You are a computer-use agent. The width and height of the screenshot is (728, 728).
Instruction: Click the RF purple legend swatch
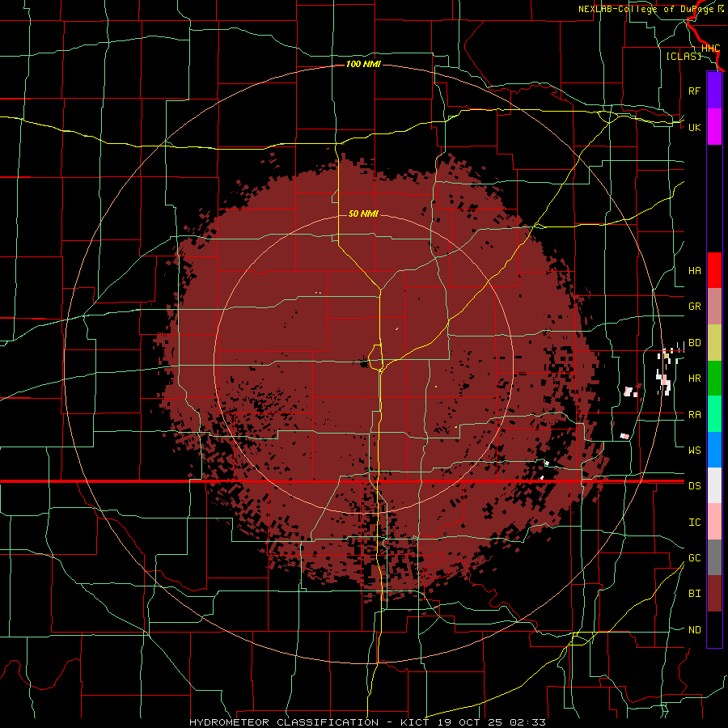click(714, 91)
